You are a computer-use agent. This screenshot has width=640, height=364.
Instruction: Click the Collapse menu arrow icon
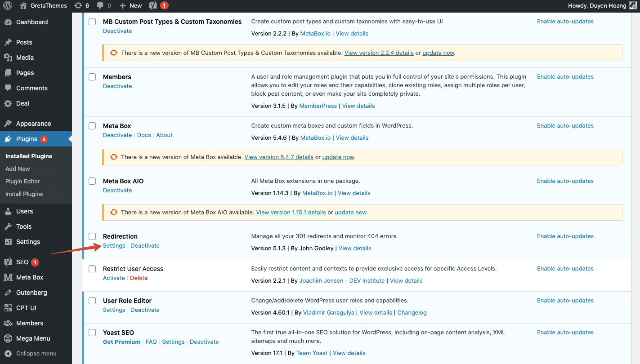[8, 354]
